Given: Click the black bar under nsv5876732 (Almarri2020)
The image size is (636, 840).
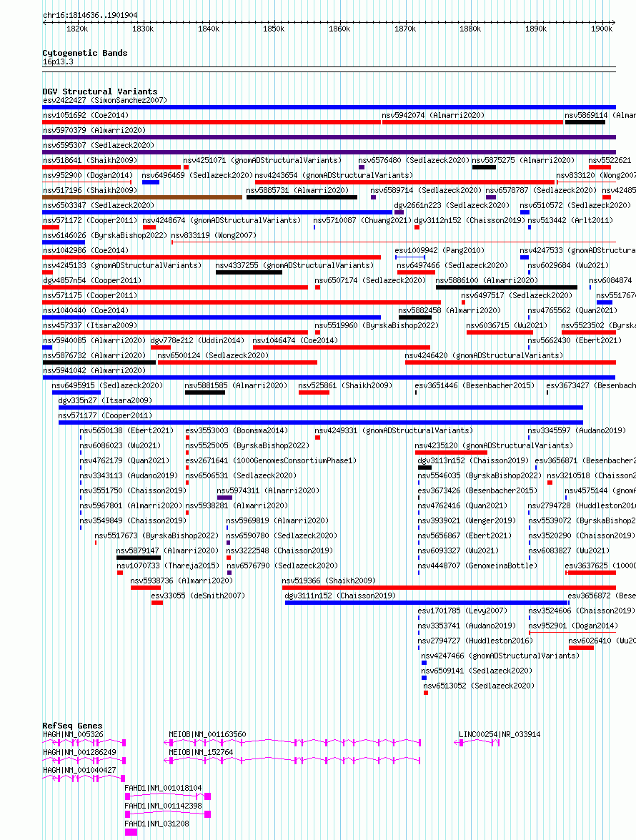Looking at the screenshot, I should 99,362.
